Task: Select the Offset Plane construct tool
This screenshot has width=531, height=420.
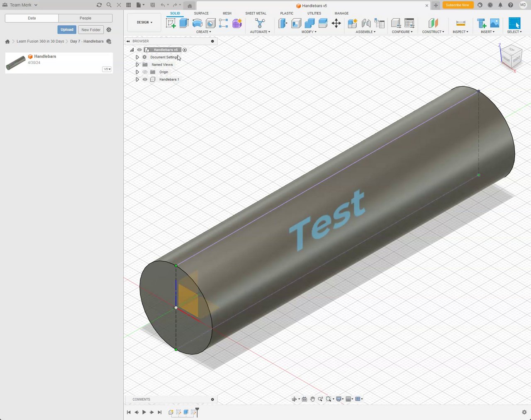Action: click(433, 23)
